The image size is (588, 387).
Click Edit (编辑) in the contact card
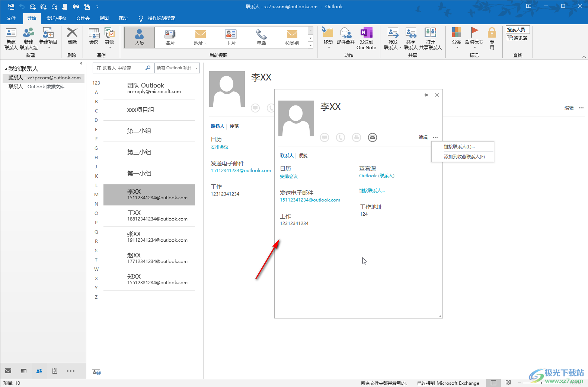click(423, 137)
